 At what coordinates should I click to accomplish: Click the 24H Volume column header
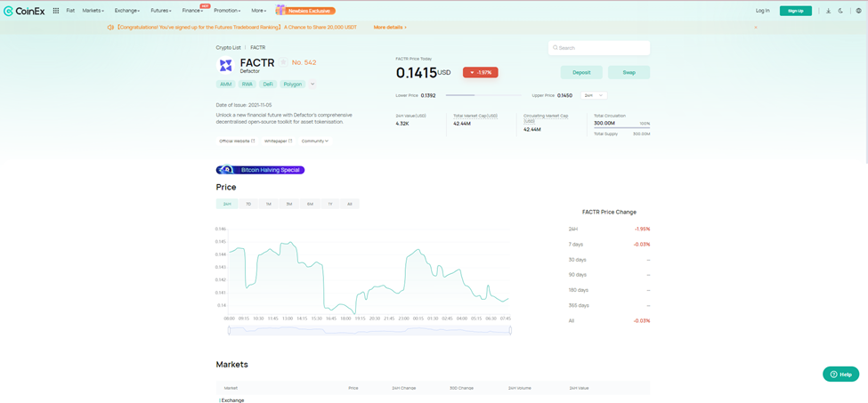(519, 388)
